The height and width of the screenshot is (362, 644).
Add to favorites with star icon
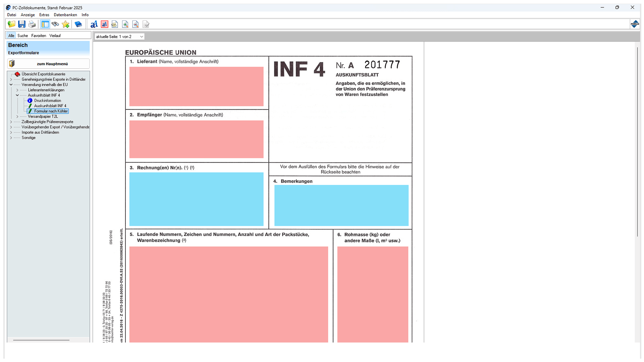[x=66, y=24]
